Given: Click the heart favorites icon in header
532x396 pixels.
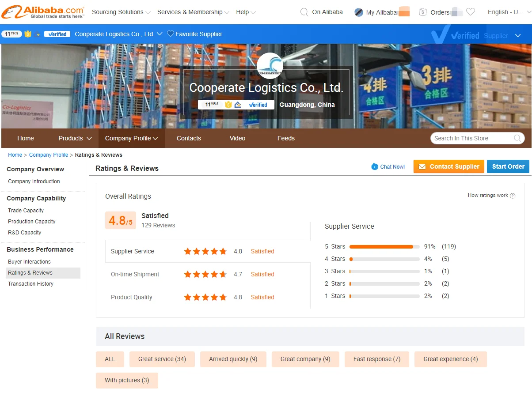Looking at the screenshot, I should coord(471,12).
